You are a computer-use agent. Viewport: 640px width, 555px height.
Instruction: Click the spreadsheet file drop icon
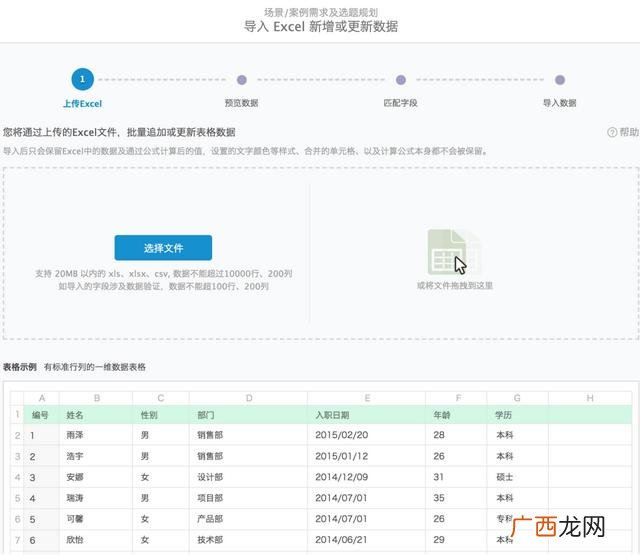tap(454, 253)
